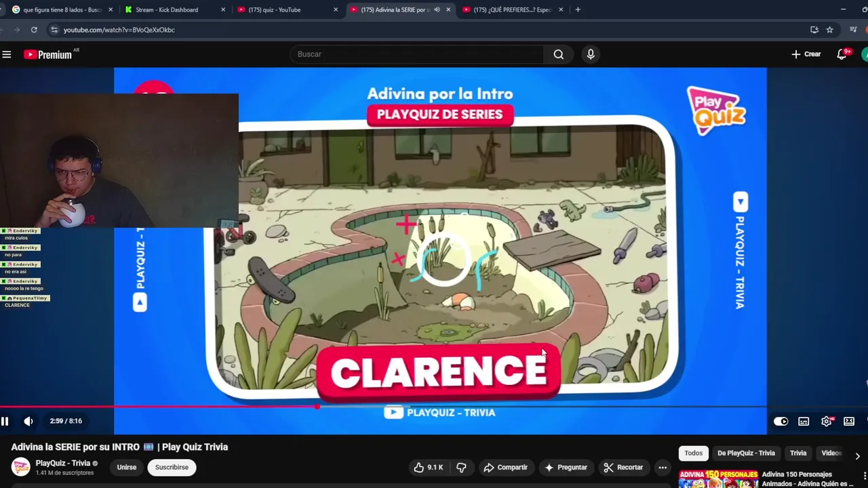Screen dimensions: 868x488
Task: Select the De PlayQuiz - Trivia chip
Action: [746, 453]
